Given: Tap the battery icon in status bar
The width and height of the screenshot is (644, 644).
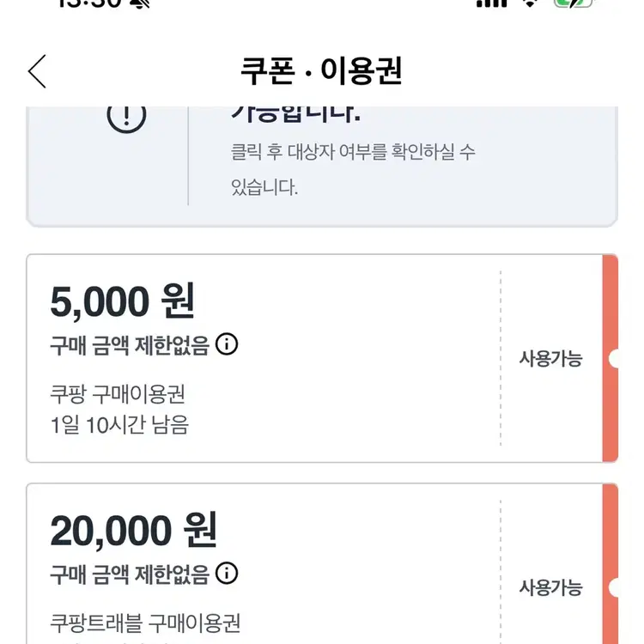Looking at the screenshot, I should [x=573, y=3].
